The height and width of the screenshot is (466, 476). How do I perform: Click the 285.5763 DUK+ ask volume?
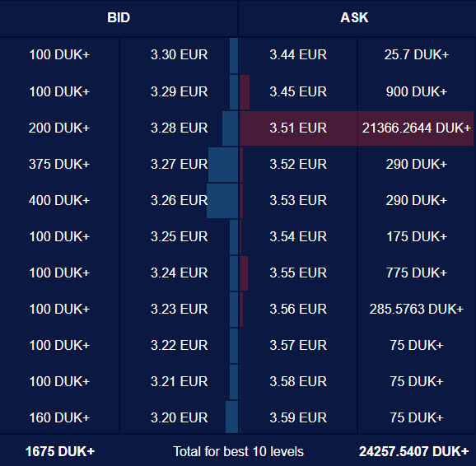pyautogui.click(x=416, y=309)
